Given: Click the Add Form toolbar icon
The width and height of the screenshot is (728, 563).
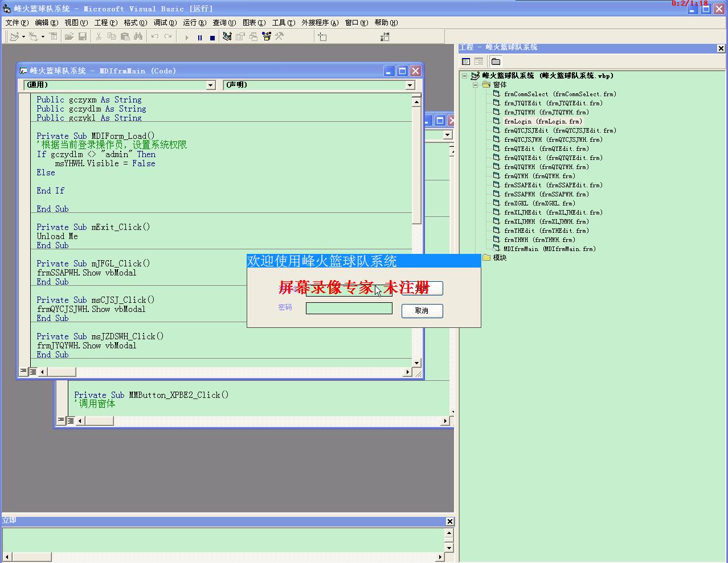Looking at the screenshot, I should click(x=33, y=36).
